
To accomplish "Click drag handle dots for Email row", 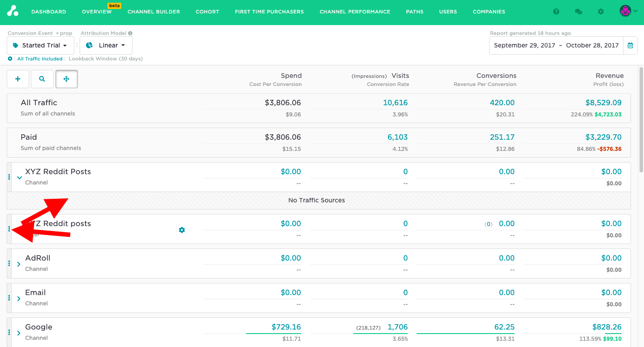I will pos(9,298).
